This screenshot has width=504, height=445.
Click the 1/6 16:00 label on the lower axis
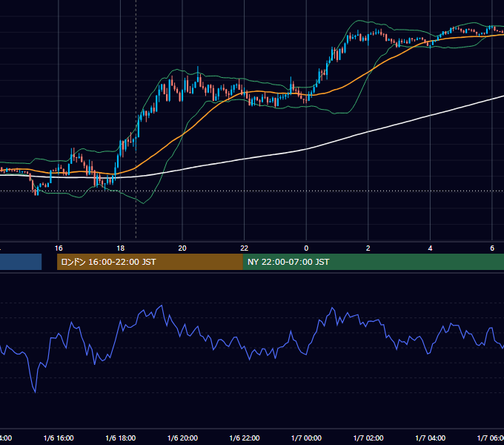(x=59, y=438)
